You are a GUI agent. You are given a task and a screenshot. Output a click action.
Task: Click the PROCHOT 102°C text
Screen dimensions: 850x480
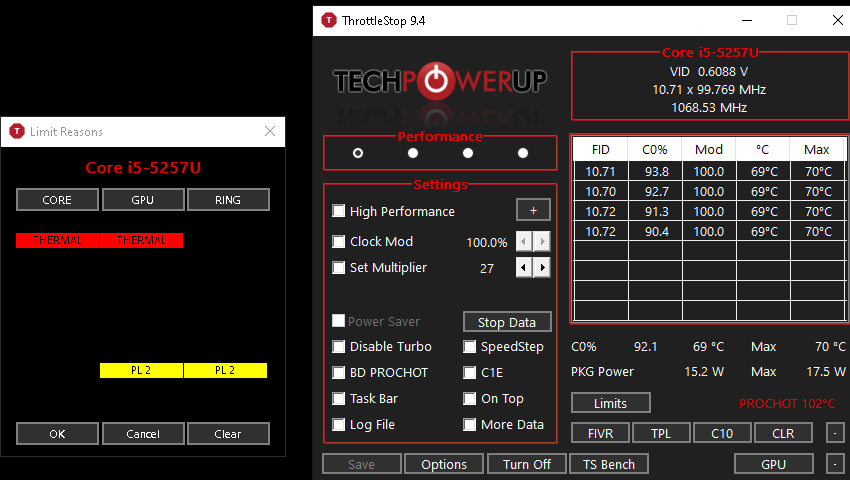(787, 404)
